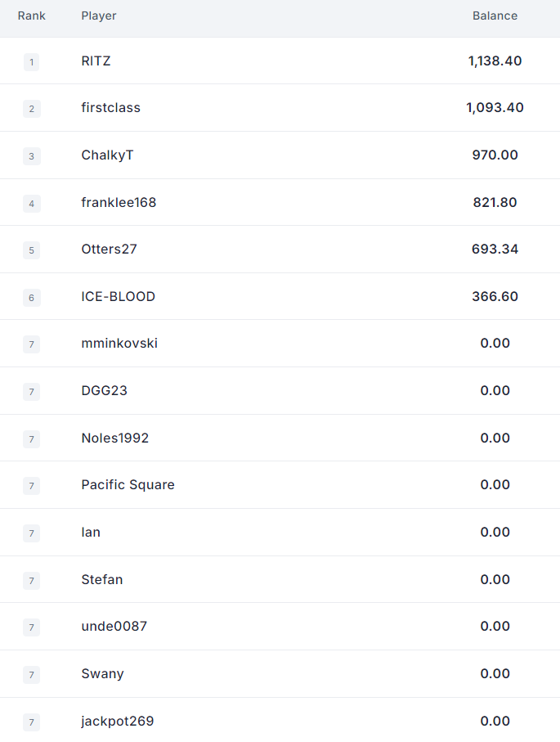Click the rank 7 badge beside Ian
This screenshot has width=560, height=742.
click(x=32, y=533)
